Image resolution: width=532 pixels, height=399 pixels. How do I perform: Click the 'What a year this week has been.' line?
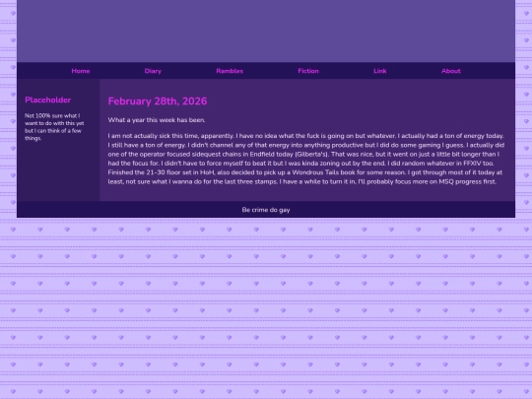(x=157, y=120)
